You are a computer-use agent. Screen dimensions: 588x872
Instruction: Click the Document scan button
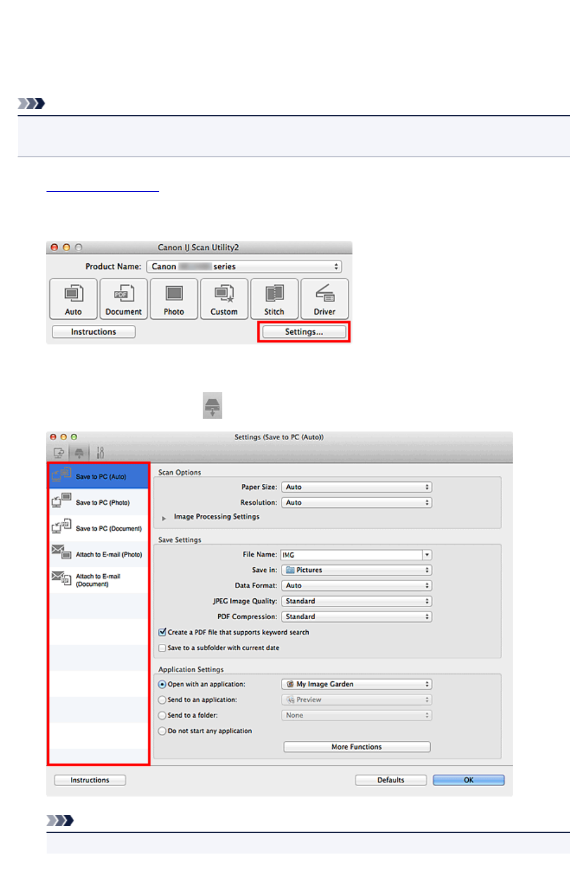point(123,298)
